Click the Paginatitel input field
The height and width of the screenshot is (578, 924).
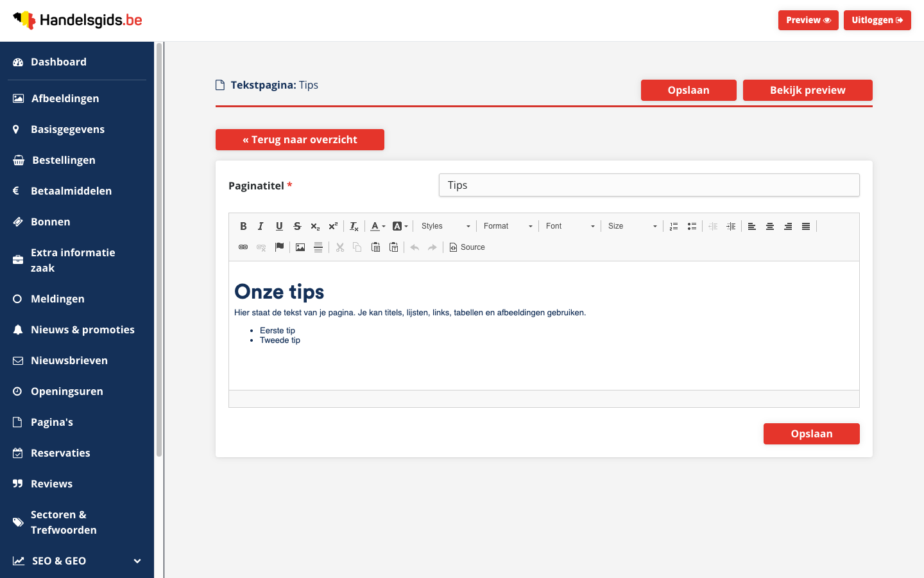click(649, 185)
